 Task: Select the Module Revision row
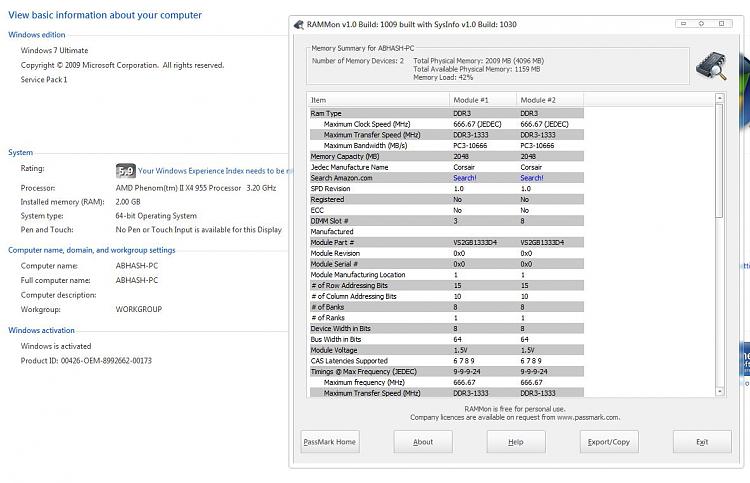point(446,253)
